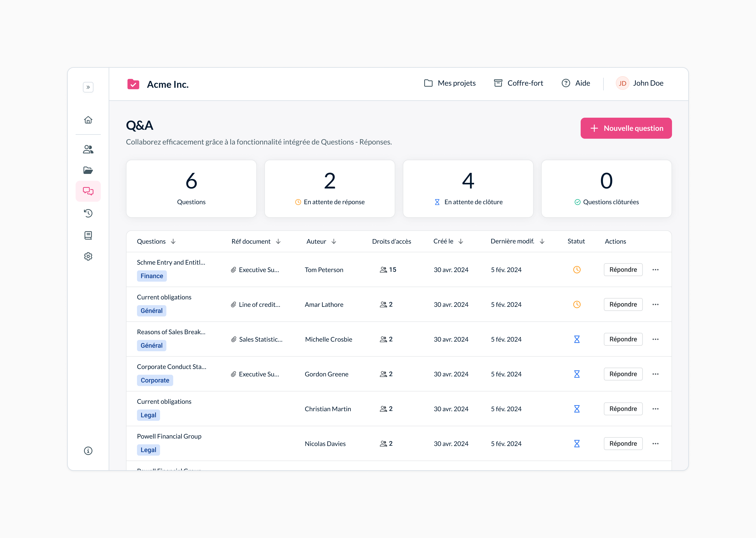Click the home icon in sidebar

click(88, 120)
